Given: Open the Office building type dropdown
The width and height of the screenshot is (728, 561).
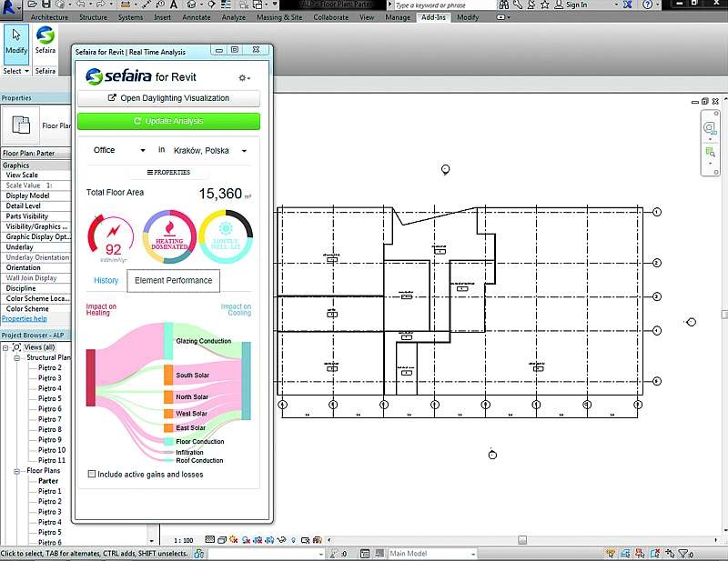Looking at the screenshot, I should [118, 150].
